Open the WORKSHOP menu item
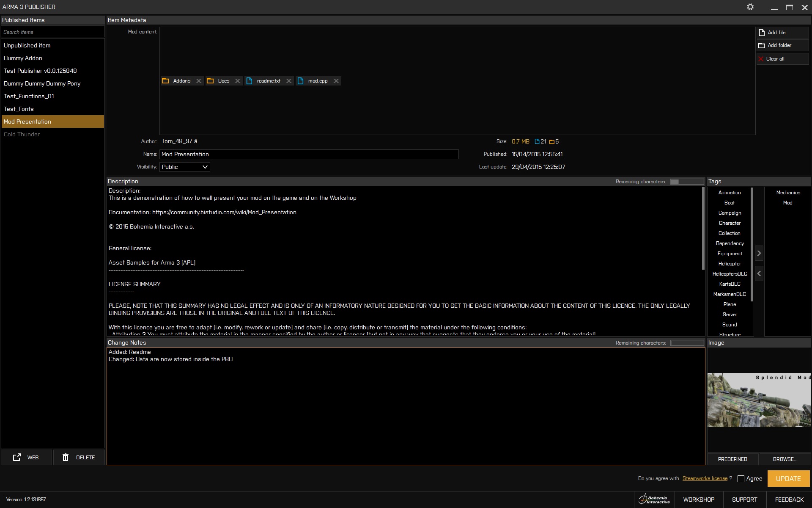812x508 pixels. pos(700,499)
